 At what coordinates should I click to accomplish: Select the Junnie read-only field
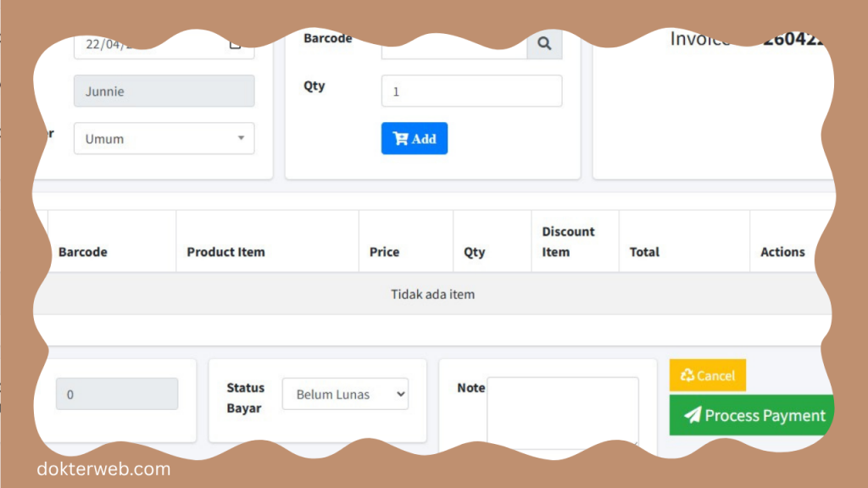click(164, 91)
